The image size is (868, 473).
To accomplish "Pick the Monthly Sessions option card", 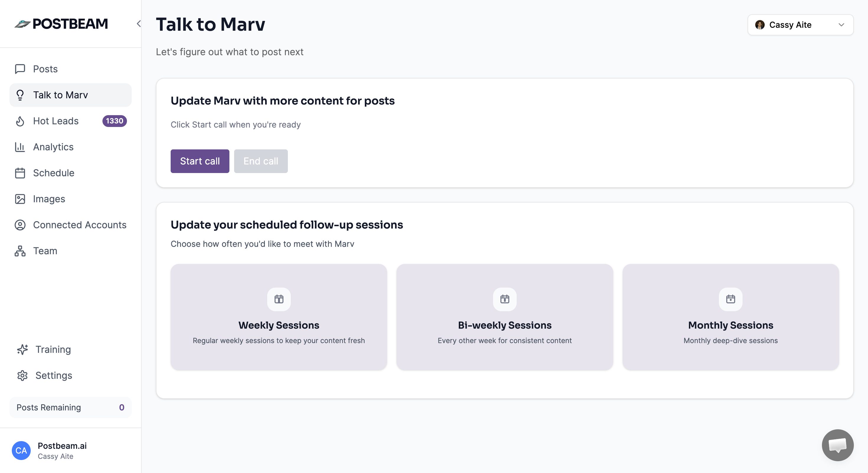I will 730,317.
